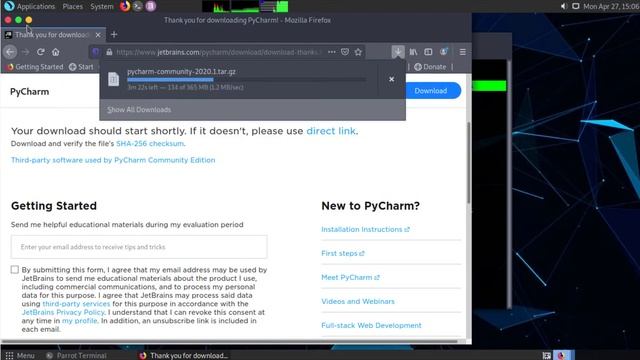Open the bottom panel Menu button
The image size is (640, 360).
click(x=20, y=356)
